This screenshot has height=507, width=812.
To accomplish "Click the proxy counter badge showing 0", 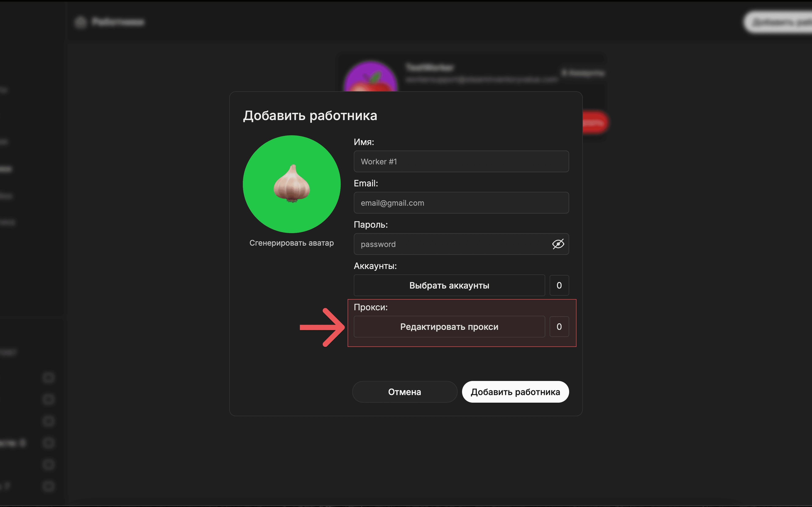I will (x=559, y=327).
